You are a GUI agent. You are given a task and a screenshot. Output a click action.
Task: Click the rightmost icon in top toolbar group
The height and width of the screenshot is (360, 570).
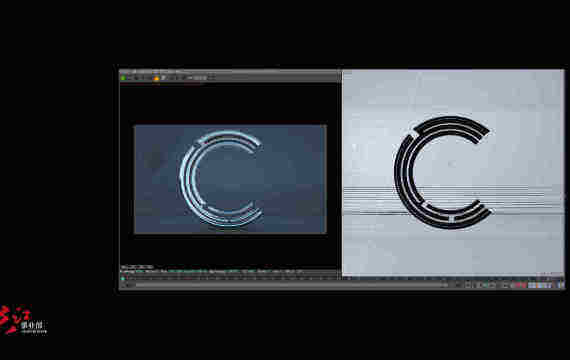(x=212, y=78)
